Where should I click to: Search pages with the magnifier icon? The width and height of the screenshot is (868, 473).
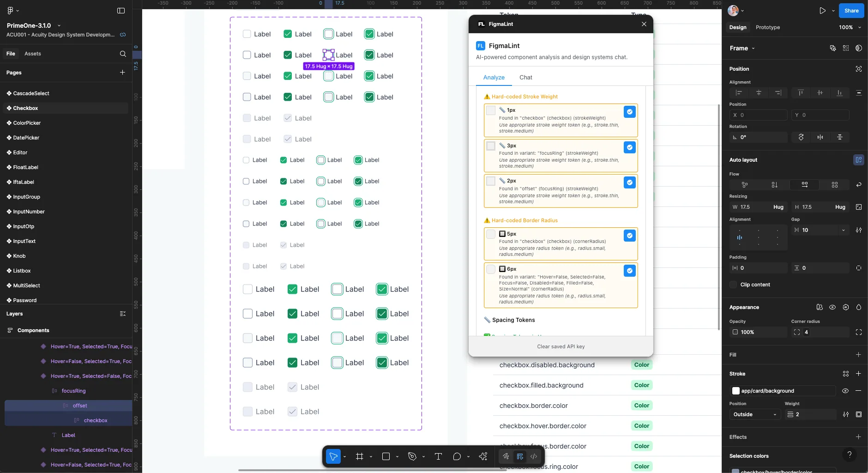(x=123, y=54)
